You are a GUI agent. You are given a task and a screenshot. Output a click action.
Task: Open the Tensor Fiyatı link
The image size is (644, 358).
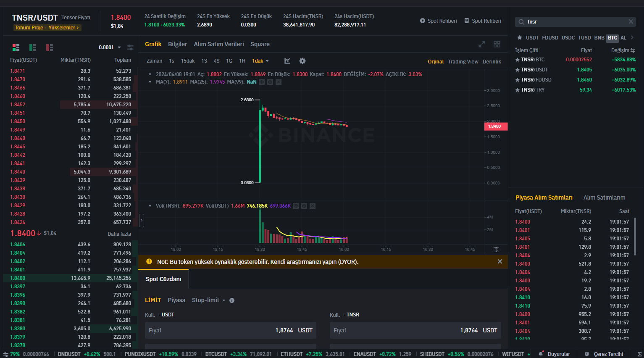(x=76, y=18)
